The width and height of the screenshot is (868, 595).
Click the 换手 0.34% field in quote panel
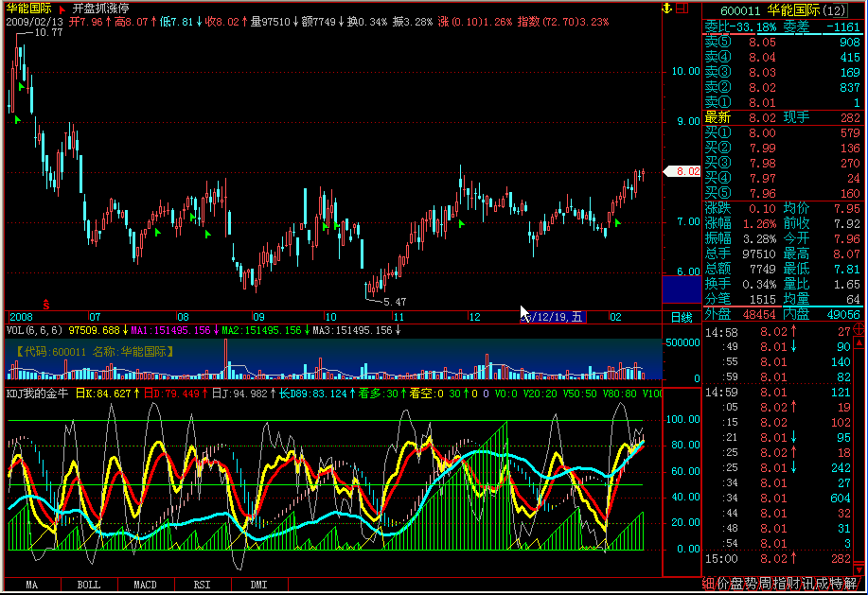740,284
